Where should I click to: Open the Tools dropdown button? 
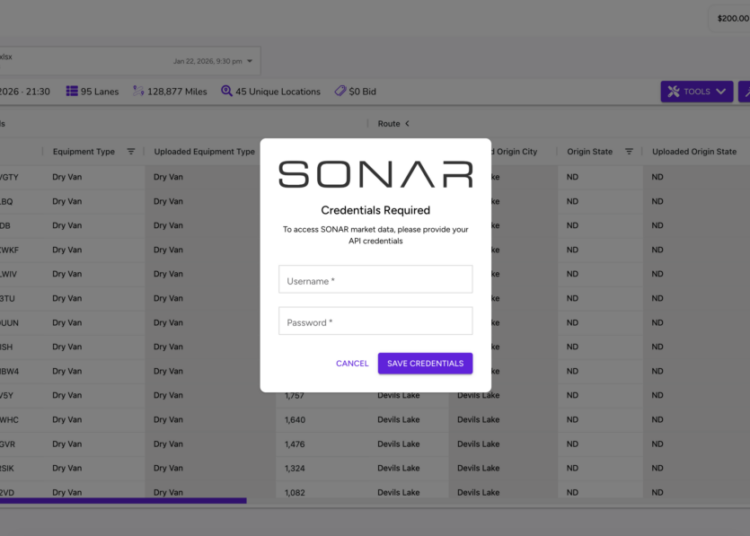click(x=696, y=91)
